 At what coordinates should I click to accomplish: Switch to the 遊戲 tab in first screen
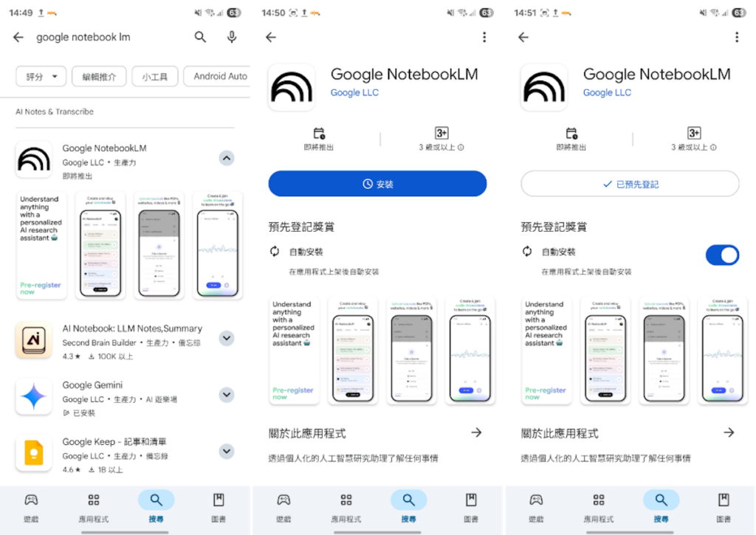click(31, 508)
